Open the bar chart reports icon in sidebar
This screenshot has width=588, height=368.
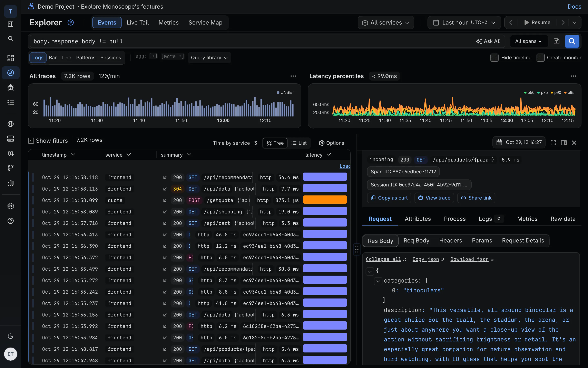click(x=10, y=183)
